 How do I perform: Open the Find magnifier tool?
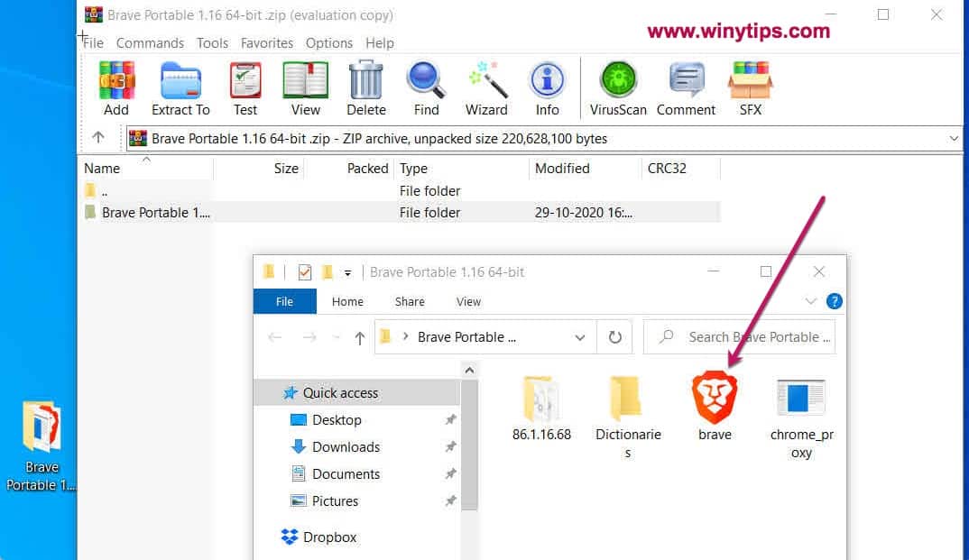click(427, 88)
